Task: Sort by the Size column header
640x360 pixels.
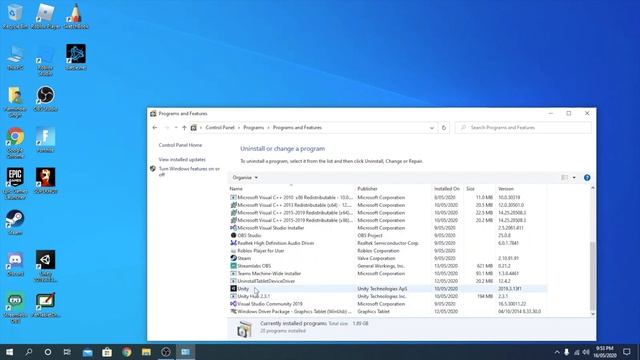Action: pos(480,189)
